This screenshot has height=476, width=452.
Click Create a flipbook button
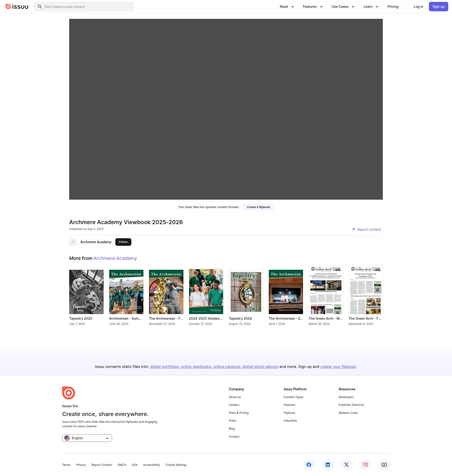(x=258, y=207)
